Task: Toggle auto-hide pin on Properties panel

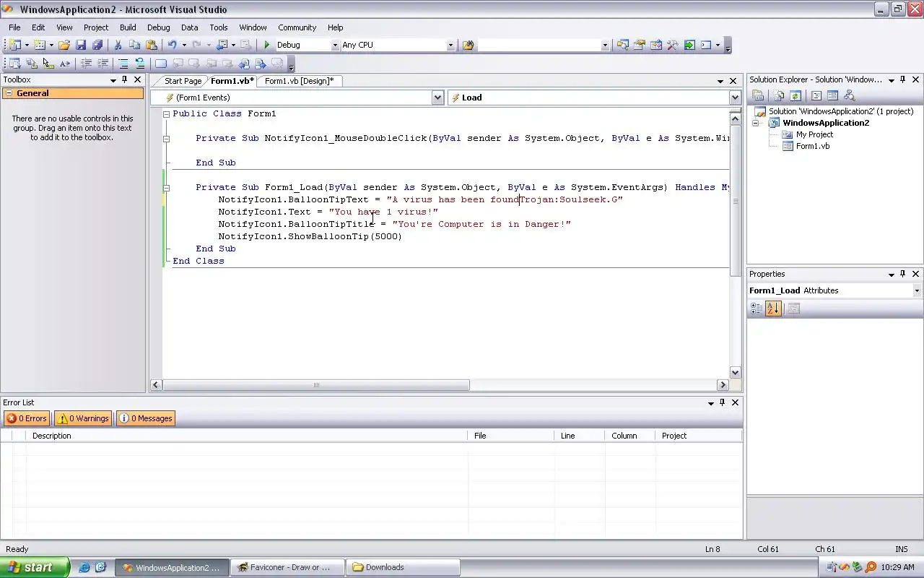Action: point(902,274)
